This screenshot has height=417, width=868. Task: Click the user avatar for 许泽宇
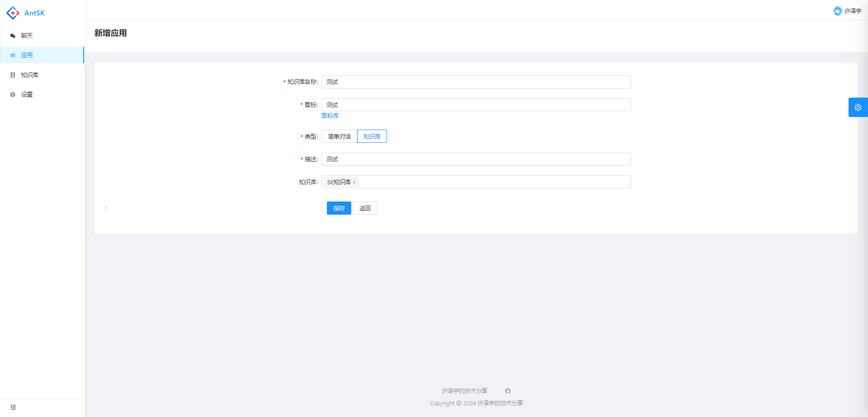[x=837, y=11]
